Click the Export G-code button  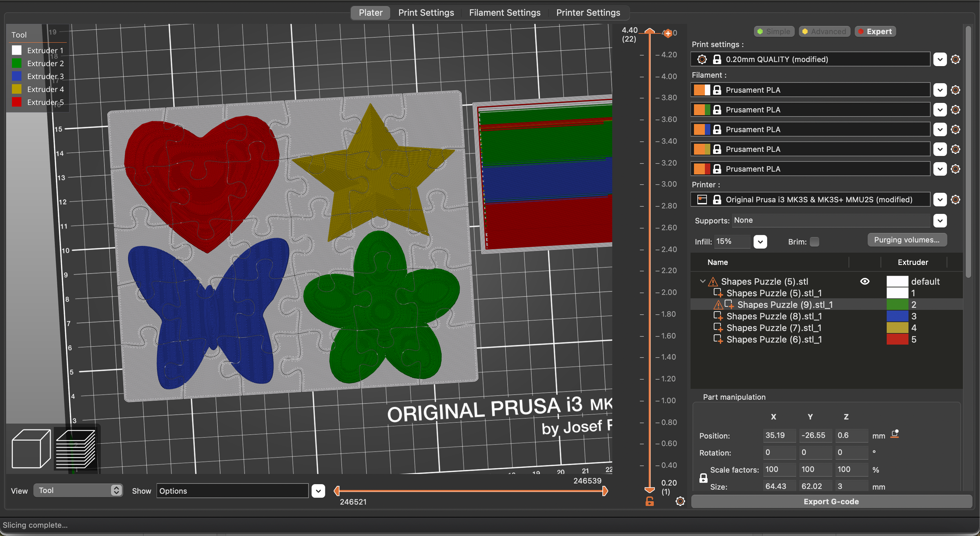[x=831, y=501]
